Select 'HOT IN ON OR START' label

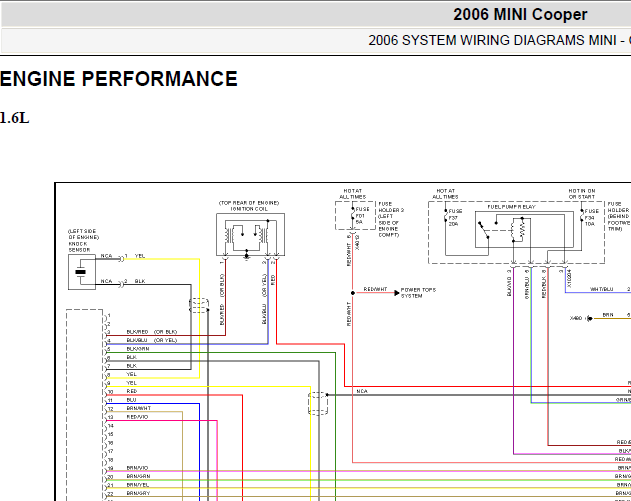(x=582, y=194)
